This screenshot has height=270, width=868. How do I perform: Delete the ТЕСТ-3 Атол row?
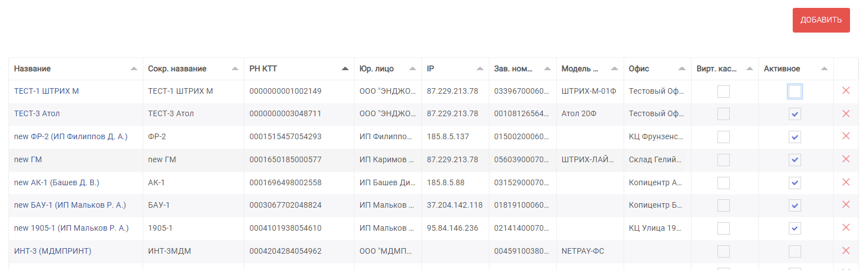846,114
